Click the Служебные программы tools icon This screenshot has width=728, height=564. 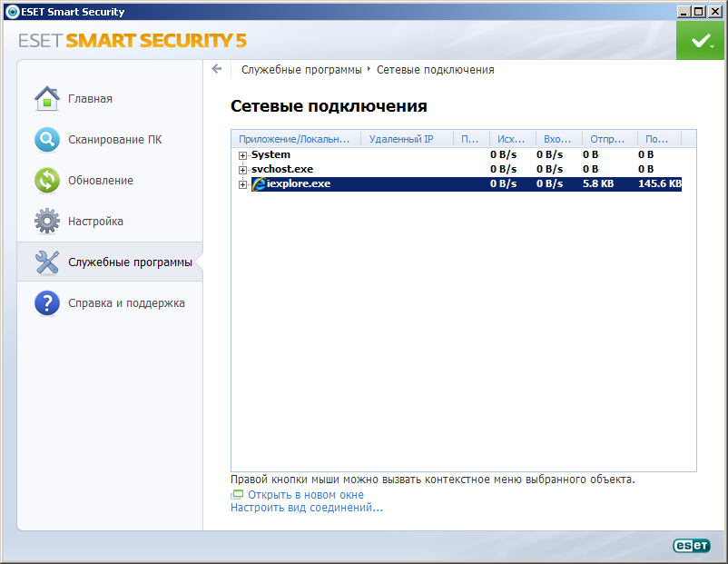tap(47, 262)
